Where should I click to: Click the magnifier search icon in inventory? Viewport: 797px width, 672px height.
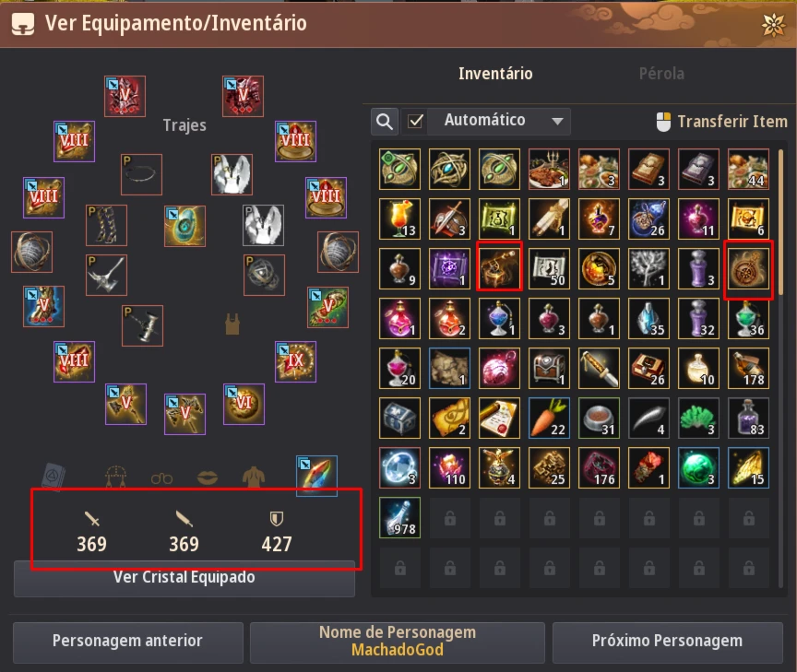385,122
